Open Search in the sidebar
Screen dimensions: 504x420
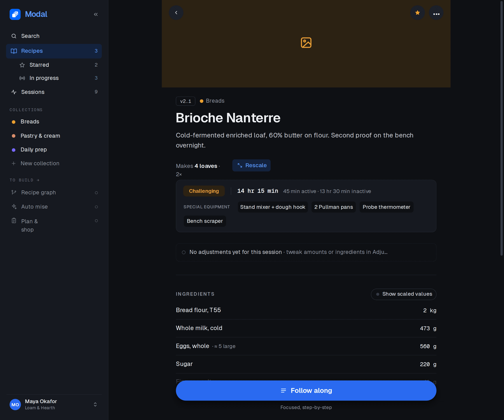(54, 36)
